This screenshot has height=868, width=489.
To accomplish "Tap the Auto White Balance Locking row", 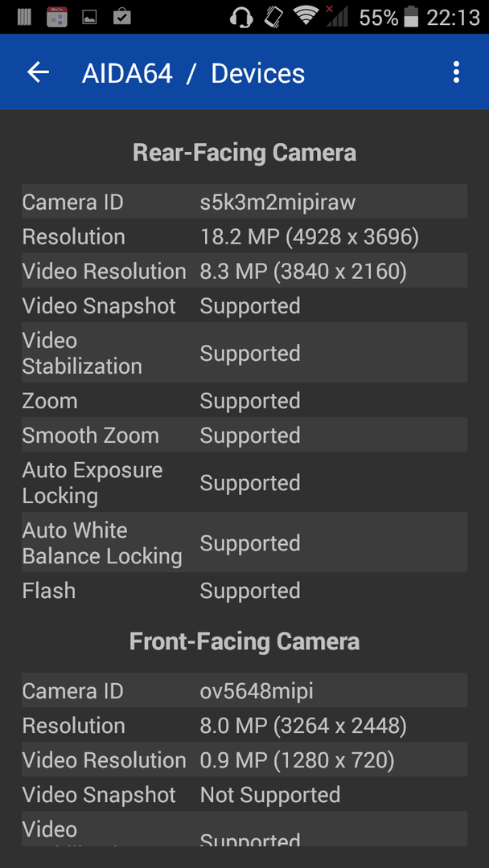I will 244,542.
